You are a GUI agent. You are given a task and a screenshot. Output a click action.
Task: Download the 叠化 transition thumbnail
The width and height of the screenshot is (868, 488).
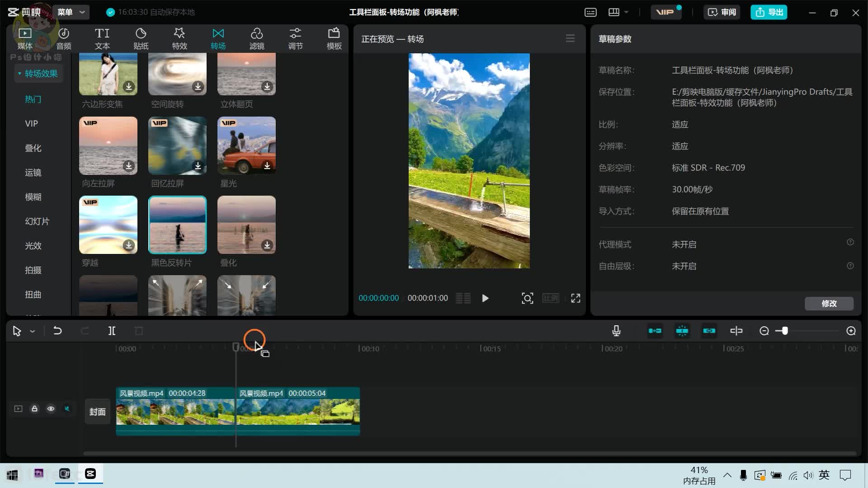(267, 245)
